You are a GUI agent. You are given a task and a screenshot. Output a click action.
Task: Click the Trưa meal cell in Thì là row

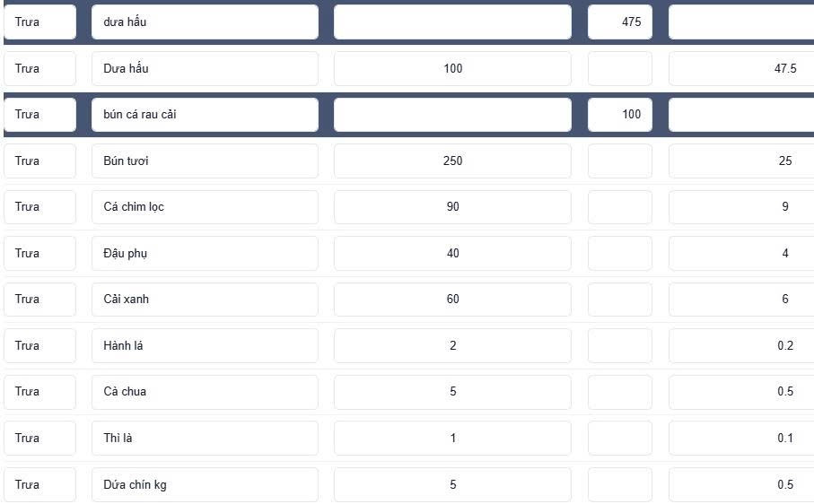[39, 439]
